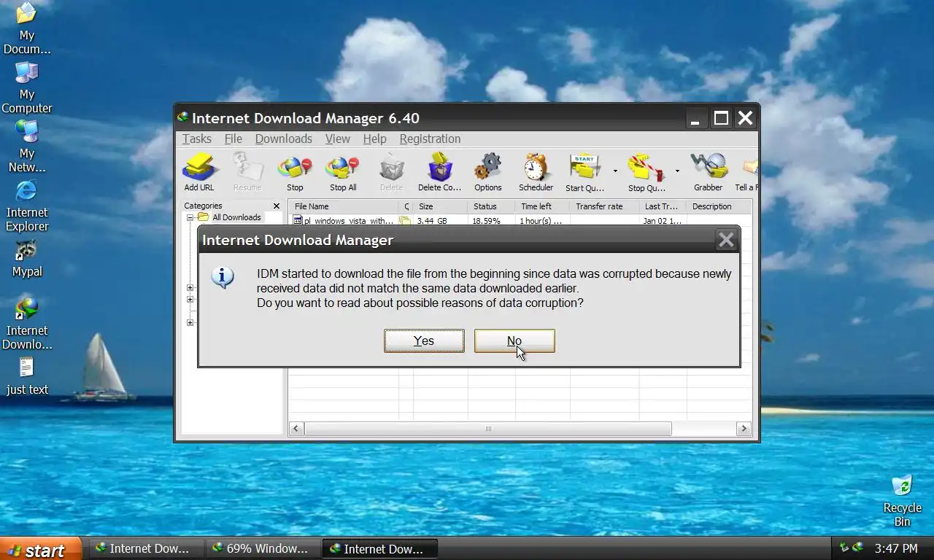Open the Registration menu
Viewport: 934px width, 560px height.
pyautogui.click(x=430, y=139)
